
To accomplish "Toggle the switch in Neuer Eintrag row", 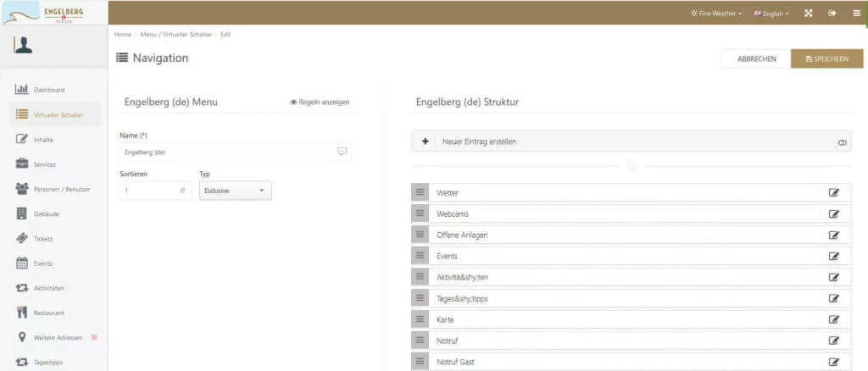I will click(x=842, y=142).
